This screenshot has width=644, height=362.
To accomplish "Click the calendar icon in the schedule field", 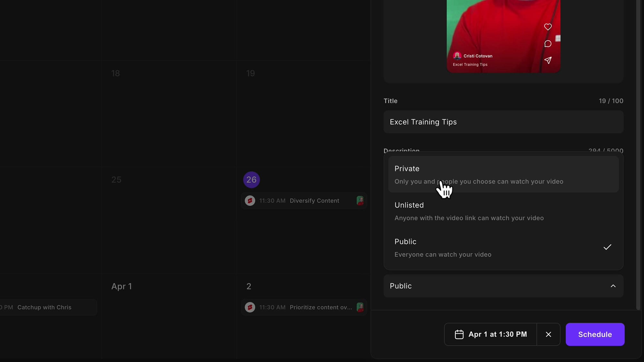I will pos(459,334).
